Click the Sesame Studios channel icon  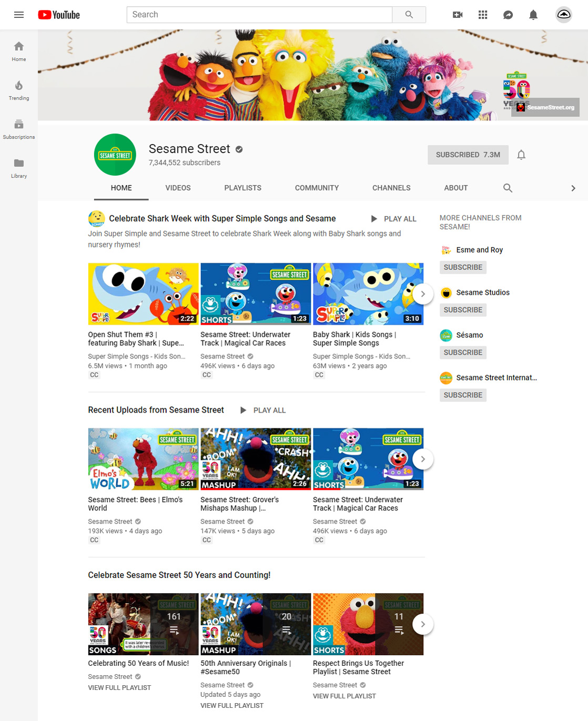(x=446, y=293)
